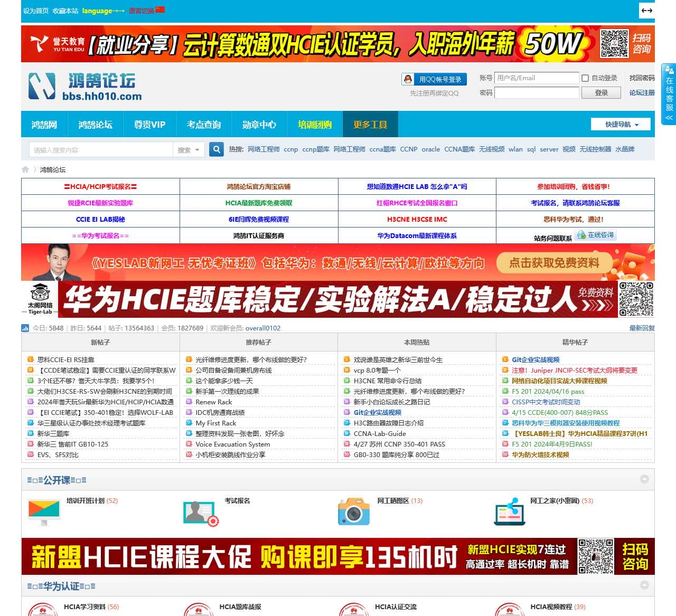Image resolution: width=676 pixels, height=616 pixels.
Task: Focus the 密码 input field
Action: pos(537,93)
